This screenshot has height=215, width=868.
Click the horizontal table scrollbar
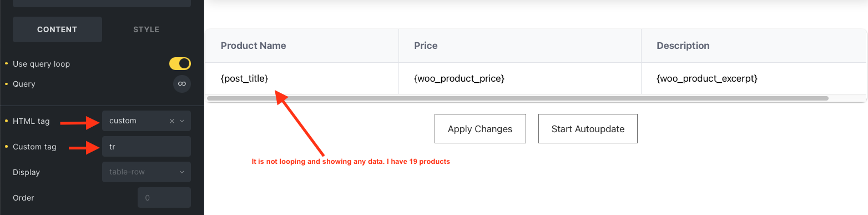pos(517,98)
